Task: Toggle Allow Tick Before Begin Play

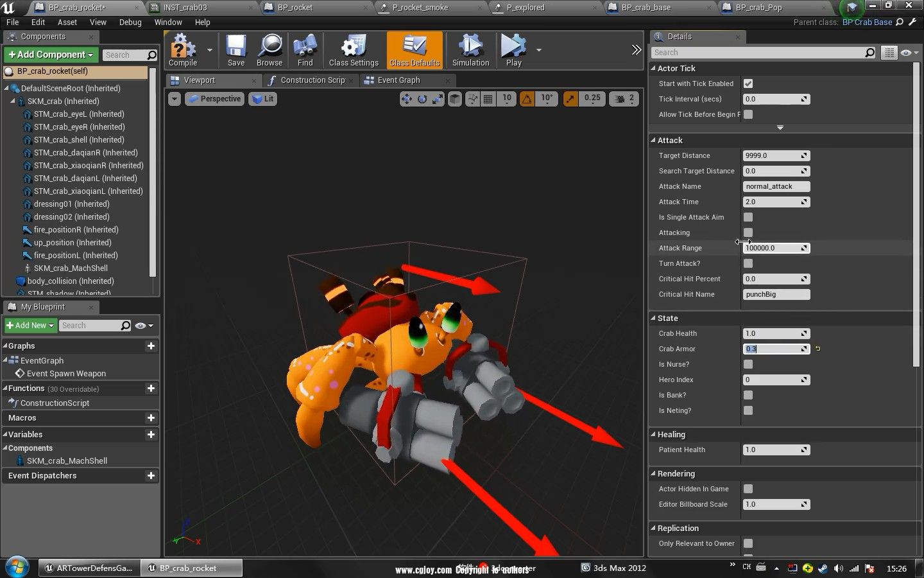Action: 748,114
